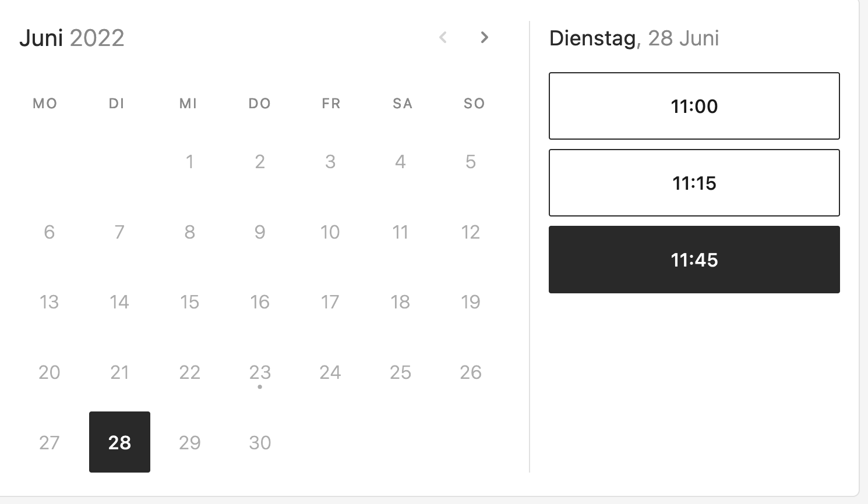Select June 30, the last day
Viewport: 868px width, 504px height.
pos(260,442)
